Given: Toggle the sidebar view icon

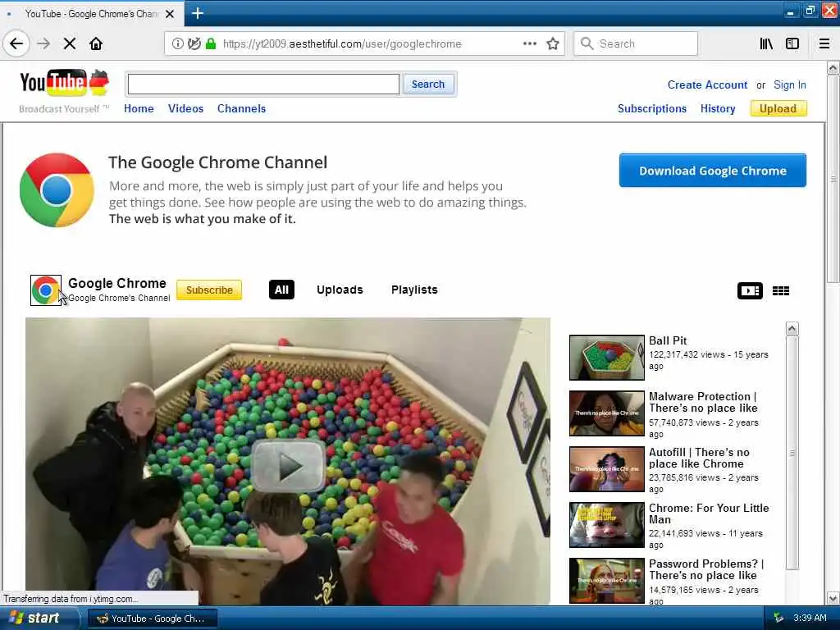Looking at the screenshot, I should pyautogui.click(x=792, y=43).
